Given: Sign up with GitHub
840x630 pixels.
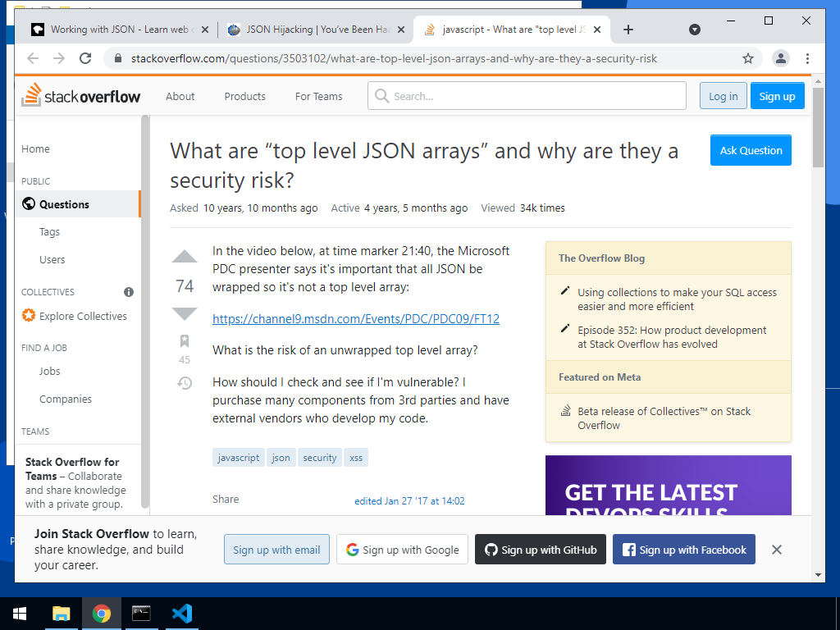Looking at the screenshot, I should 541,550.
